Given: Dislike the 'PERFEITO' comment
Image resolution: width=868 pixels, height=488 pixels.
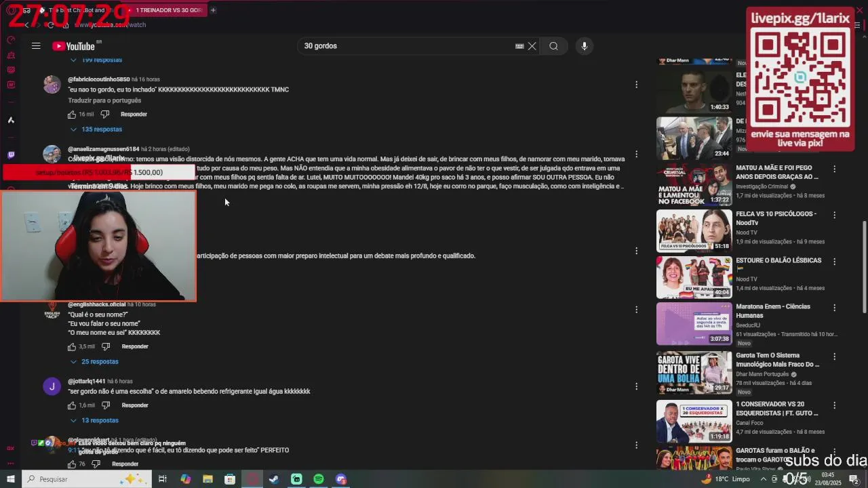Looking at the screenshot, I should coord(96,464).
